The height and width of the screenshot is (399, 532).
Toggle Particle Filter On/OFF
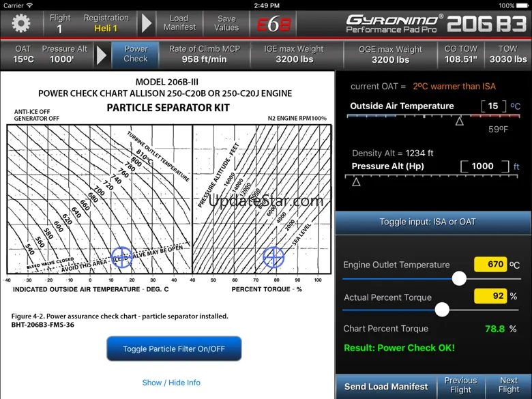pos(174,349)
